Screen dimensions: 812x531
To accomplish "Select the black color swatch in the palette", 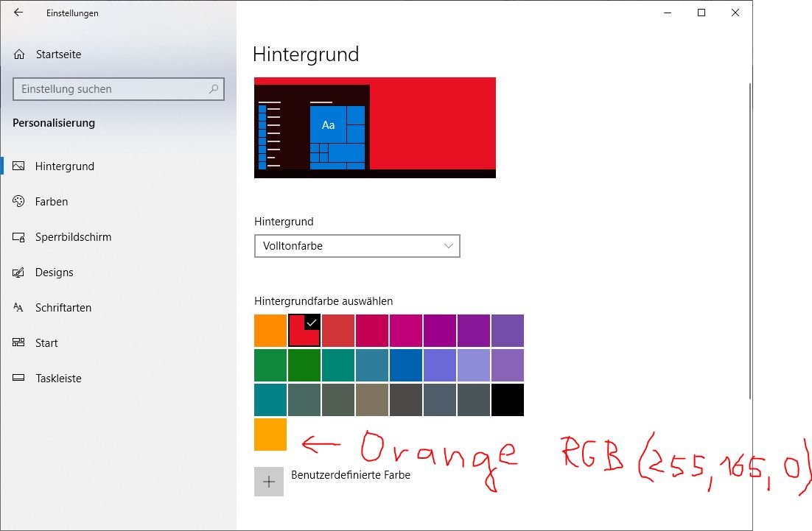I will pos(507,400).
